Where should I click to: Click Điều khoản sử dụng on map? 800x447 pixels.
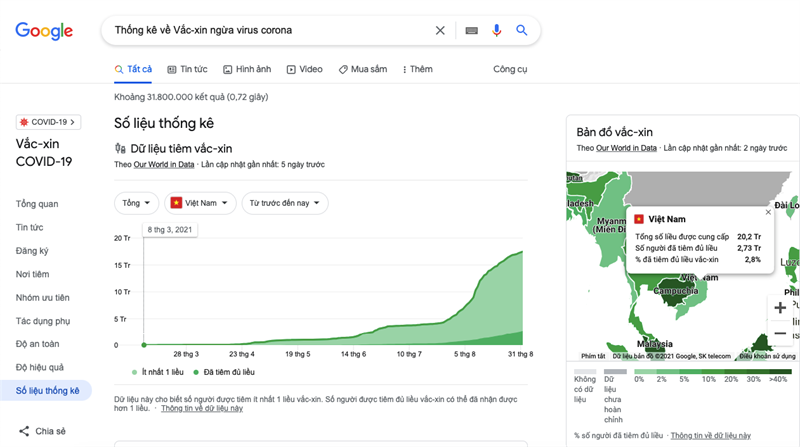pyautogui.click(x=767, y=356)
